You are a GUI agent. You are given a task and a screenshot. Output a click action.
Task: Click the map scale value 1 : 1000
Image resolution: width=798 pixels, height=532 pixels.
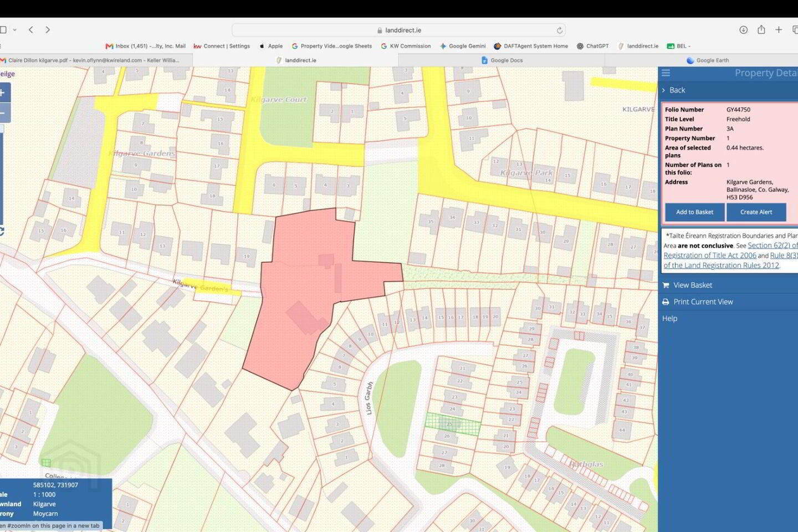pyautogui.click(x=44, y=494)
